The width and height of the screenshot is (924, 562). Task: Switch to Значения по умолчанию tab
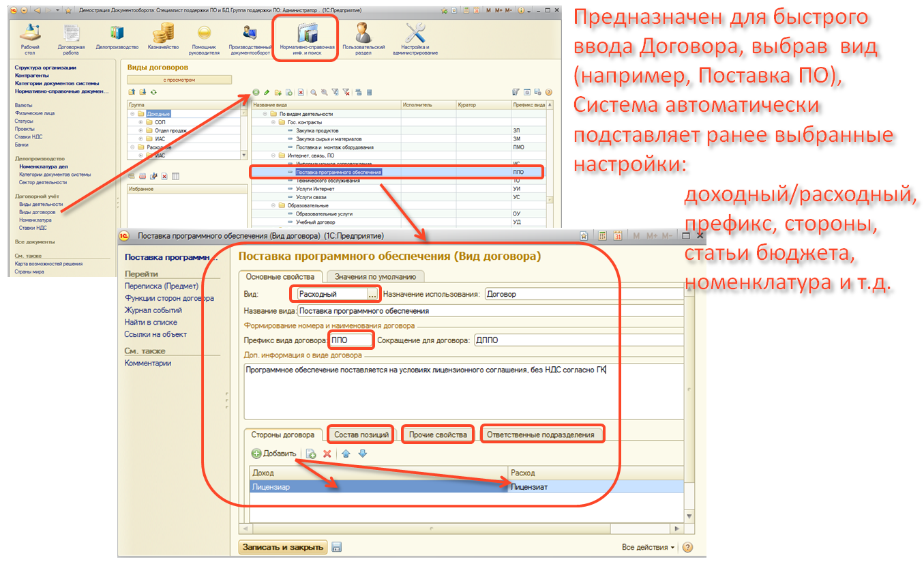tap(375, 276)
